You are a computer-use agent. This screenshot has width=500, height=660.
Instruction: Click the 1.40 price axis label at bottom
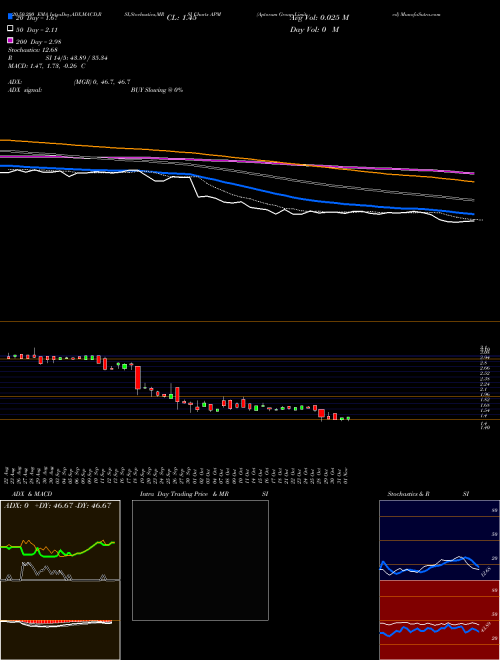tap(485, 427)
